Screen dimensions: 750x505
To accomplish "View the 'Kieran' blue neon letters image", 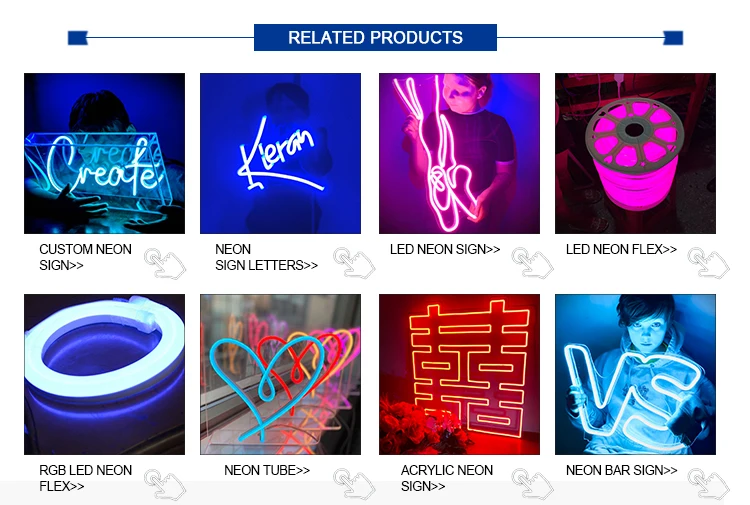I will tap(280, 154).
